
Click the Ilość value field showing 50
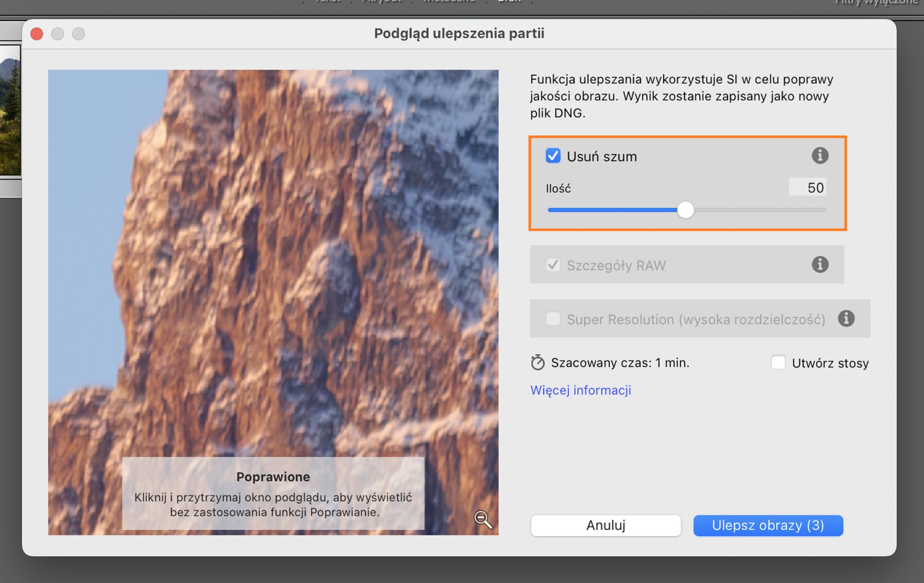pyautogui.click(x=807, y=187)
